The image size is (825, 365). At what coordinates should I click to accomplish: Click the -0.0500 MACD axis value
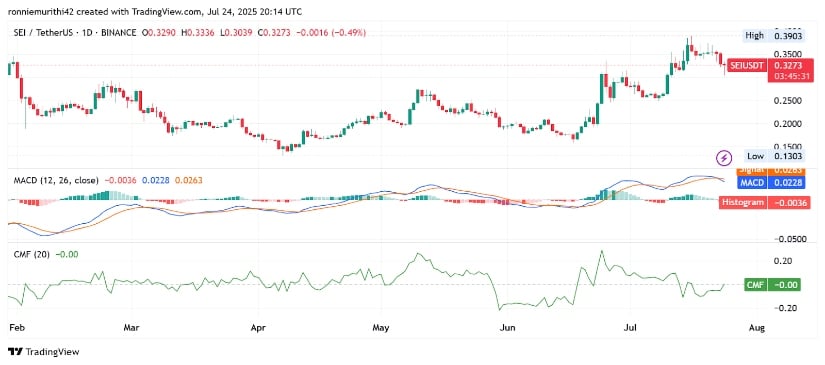click(x=789, y=239)
